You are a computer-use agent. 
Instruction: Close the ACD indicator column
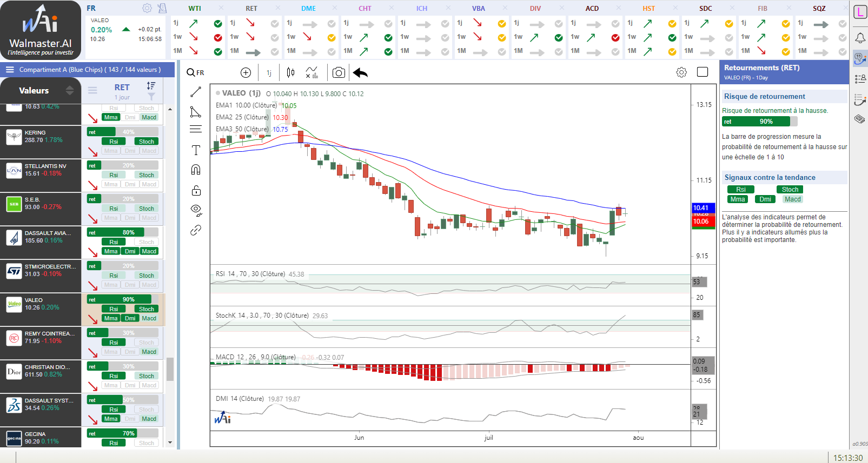pos(619,8)
